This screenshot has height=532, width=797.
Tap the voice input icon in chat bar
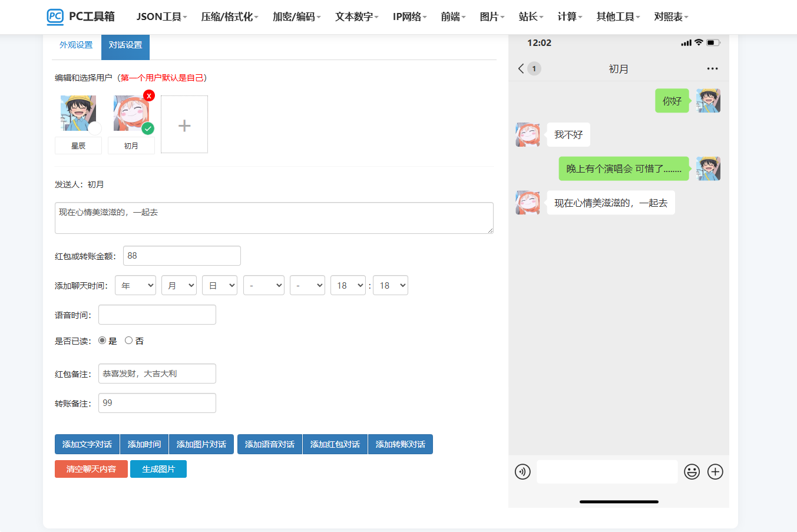pos(522,472)
